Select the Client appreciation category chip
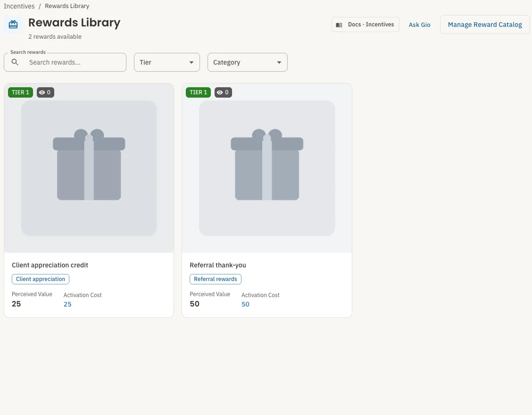This screenshot has height=415, width=532. pos(41,279)
